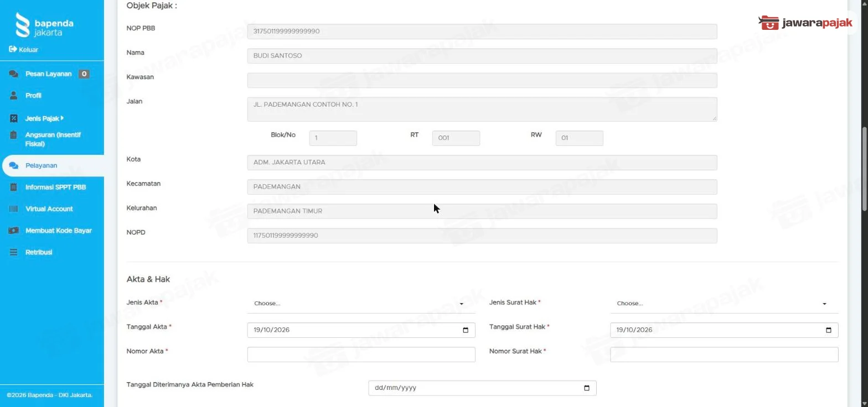Click the Virtual Account barcode icon

tap(14, 209)
